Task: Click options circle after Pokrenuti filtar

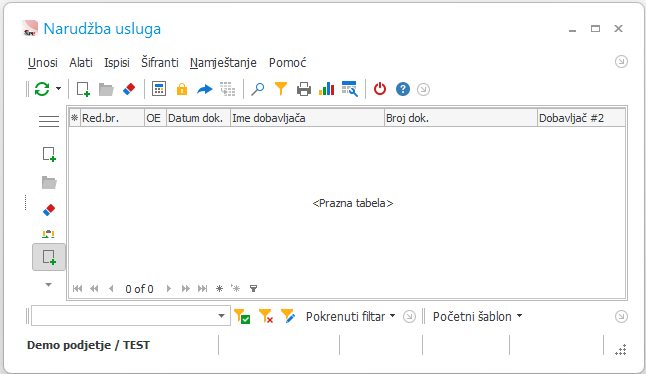Action: pos(409,316)
